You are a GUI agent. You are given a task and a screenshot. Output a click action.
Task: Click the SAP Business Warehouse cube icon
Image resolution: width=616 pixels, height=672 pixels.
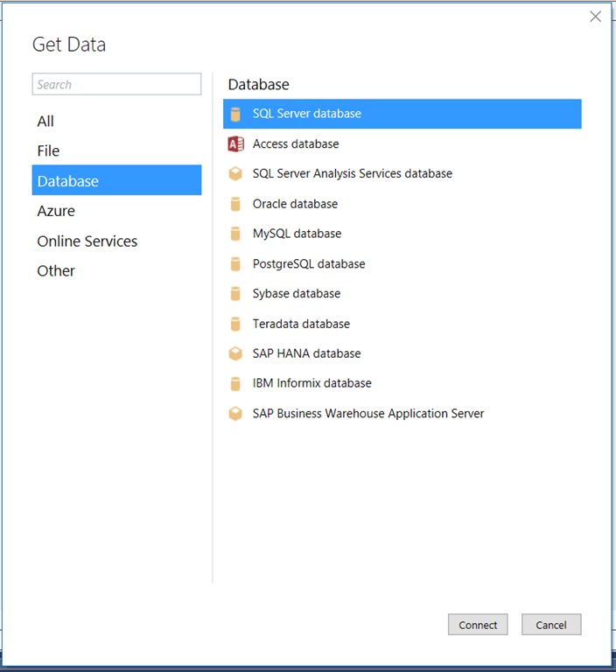pyautogui.click(x=235, y=414)
